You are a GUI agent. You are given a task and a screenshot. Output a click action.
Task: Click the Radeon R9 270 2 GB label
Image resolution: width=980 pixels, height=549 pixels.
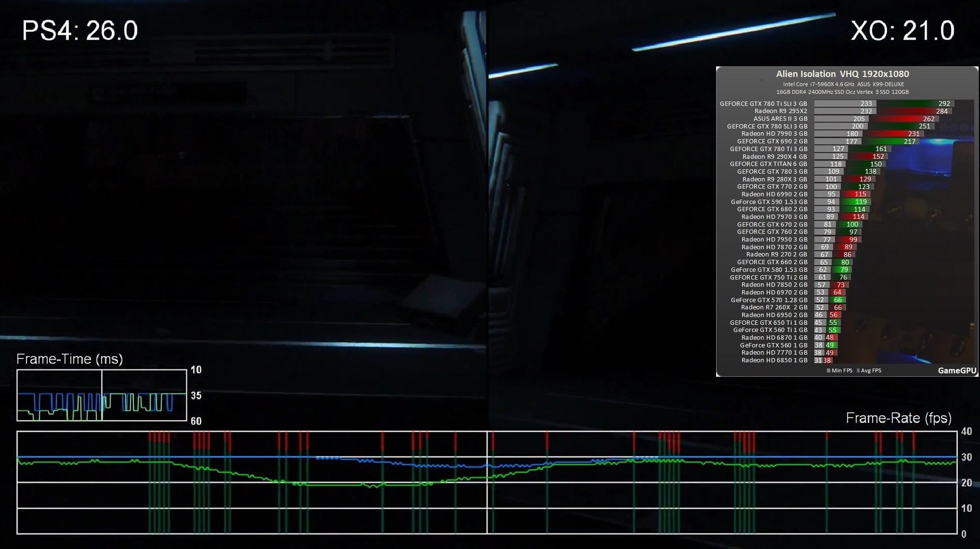coord(777,255)
